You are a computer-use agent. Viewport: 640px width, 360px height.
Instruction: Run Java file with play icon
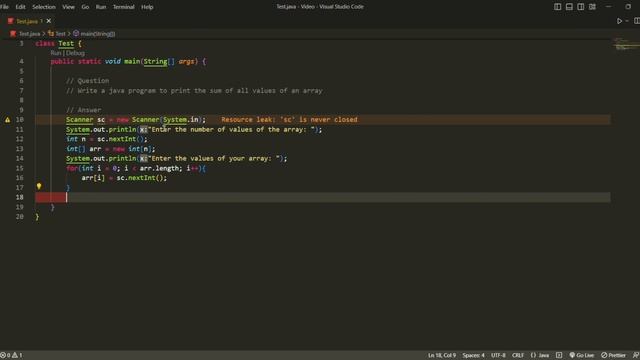click(x=619, y=21)
